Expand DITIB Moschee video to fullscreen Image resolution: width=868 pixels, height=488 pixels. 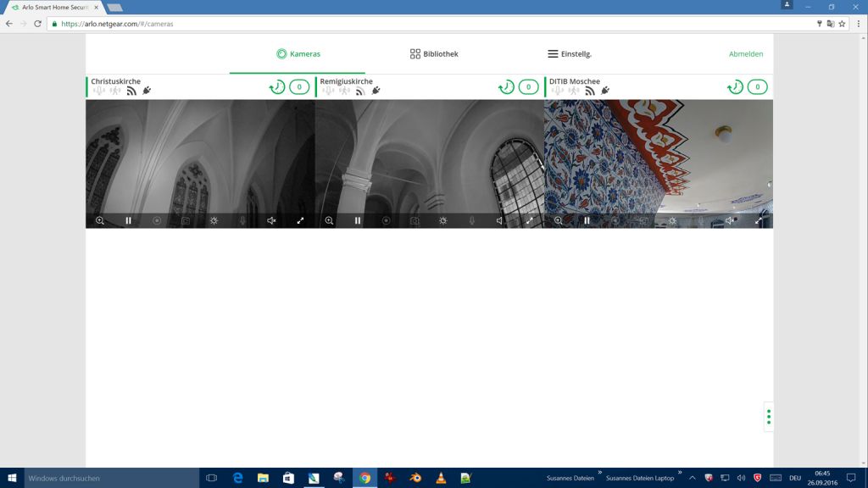click(759, 220)
